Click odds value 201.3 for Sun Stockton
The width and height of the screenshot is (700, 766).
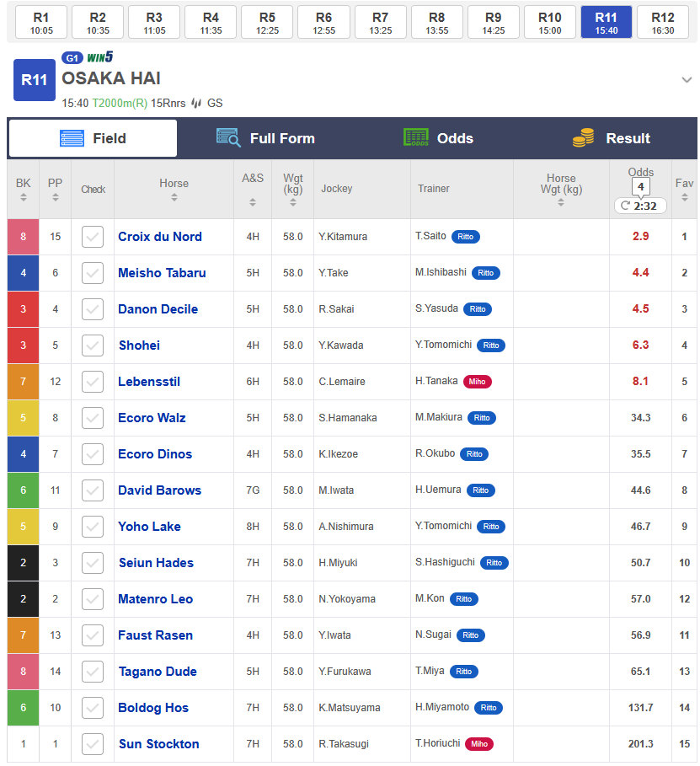640,744
